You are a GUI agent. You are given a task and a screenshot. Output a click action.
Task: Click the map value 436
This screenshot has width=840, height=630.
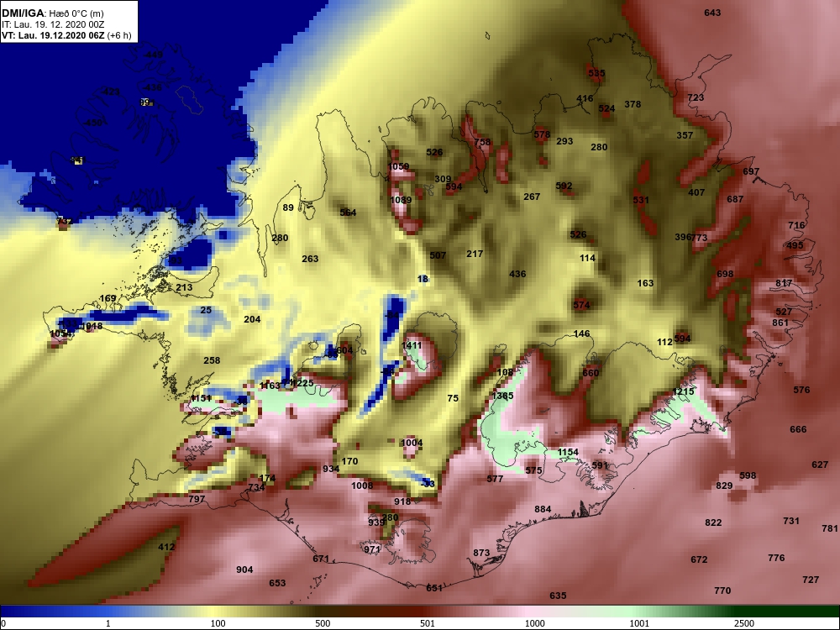click(x=517, y=274)
